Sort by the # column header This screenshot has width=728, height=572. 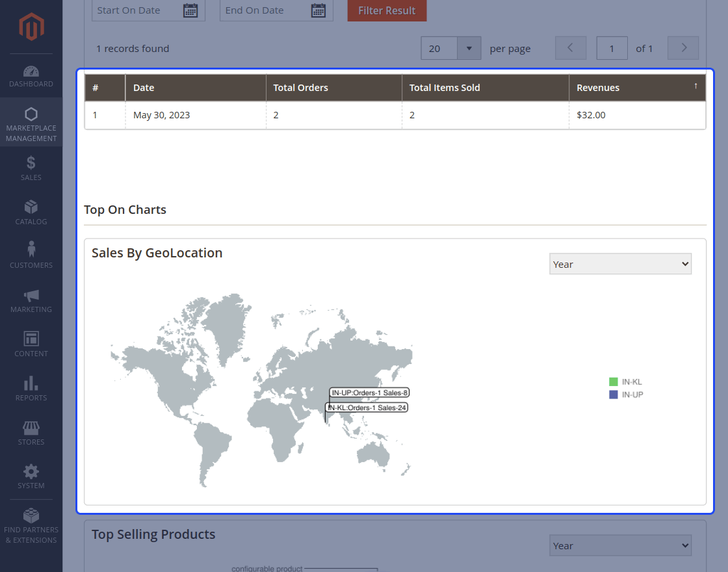[x=105, y=88]
